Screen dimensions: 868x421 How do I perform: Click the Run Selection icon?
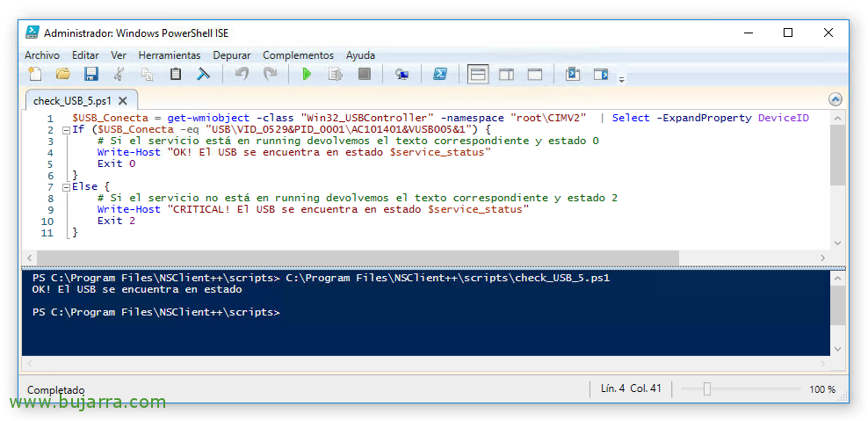[x=335, y=75]
